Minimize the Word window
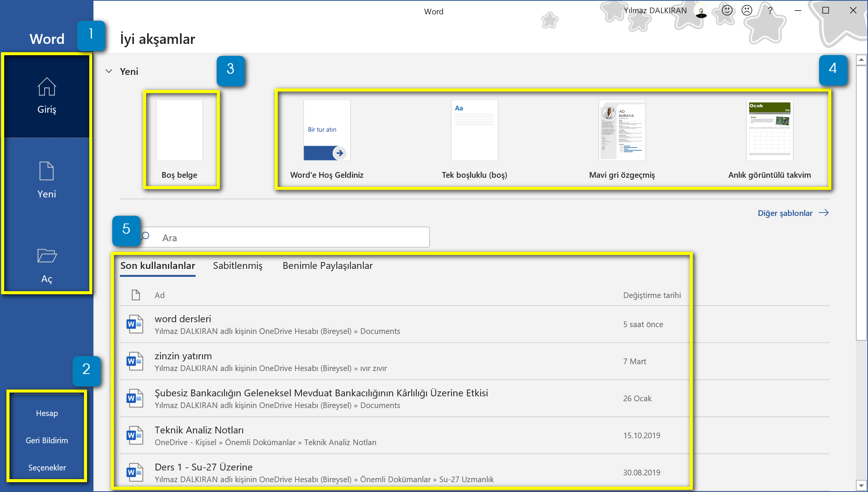 pyautogui.click(x=798, y=11)
